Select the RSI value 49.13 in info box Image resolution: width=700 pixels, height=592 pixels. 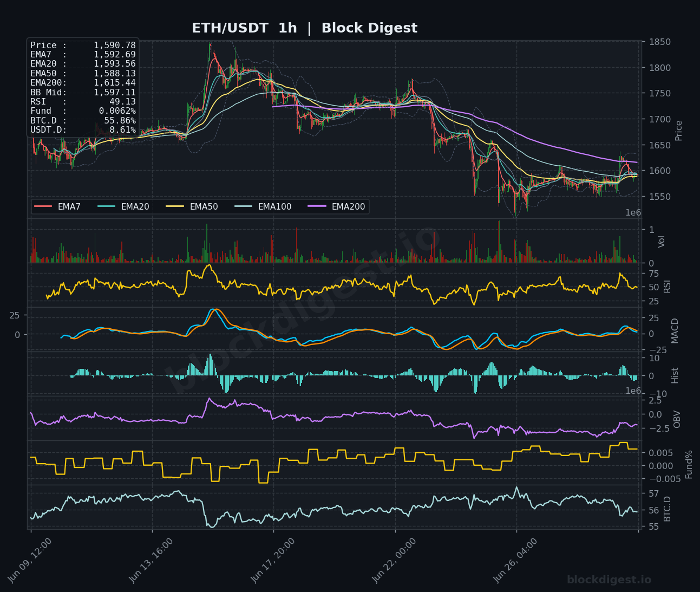tap(123, 101)
